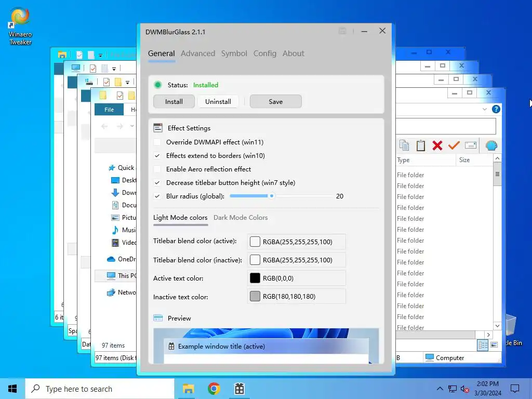Expand the ribbon chevron in front Explorer window
Screen dimensions: 532x399
click(485, 109)
